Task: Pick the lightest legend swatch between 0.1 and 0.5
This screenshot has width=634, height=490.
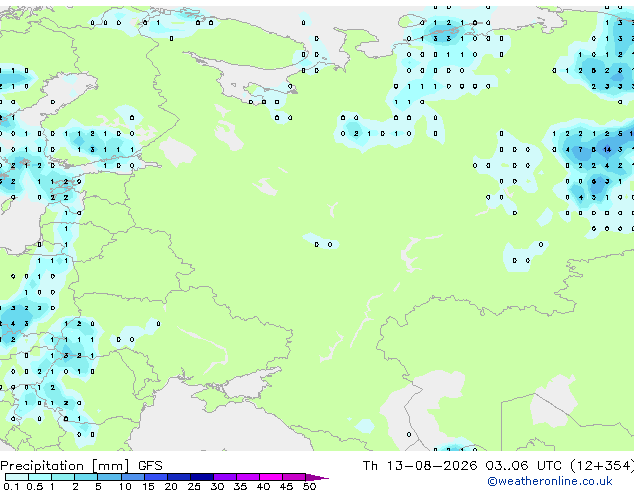Action: tap(17, 477)
